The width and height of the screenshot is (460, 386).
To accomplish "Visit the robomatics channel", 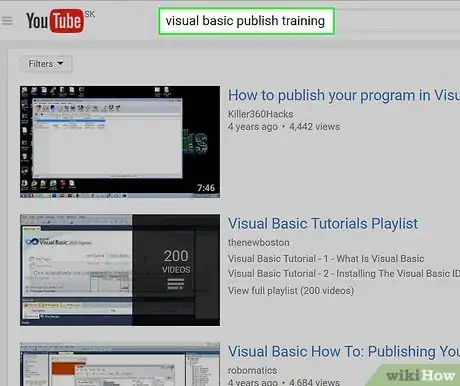I will (x=252, y=370).
